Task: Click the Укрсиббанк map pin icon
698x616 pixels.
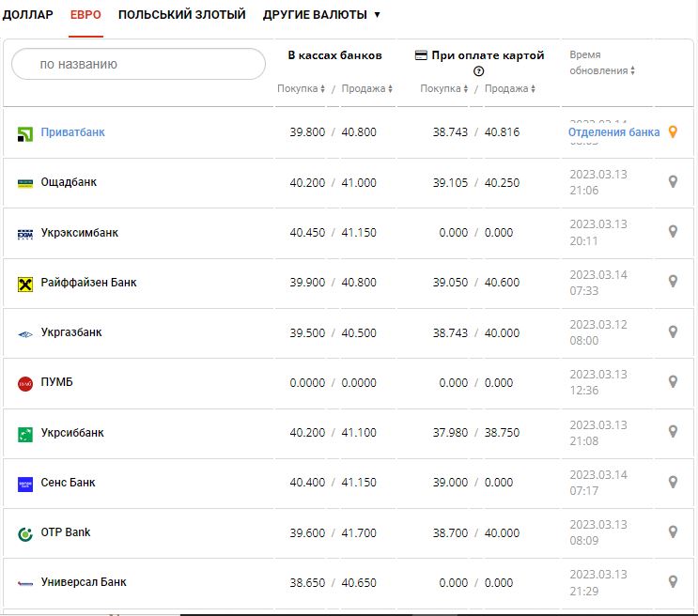Action: (673, 432)
